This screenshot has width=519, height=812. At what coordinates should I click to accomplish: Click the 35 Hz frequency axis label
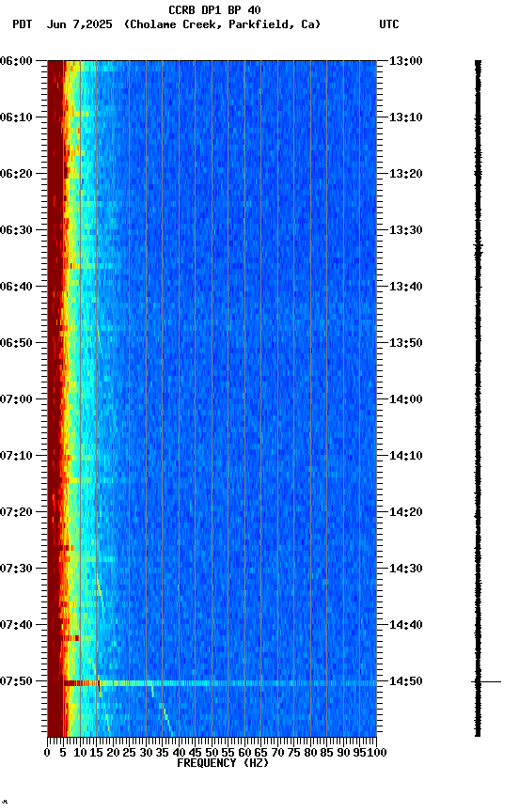click(x=162, y=753)
